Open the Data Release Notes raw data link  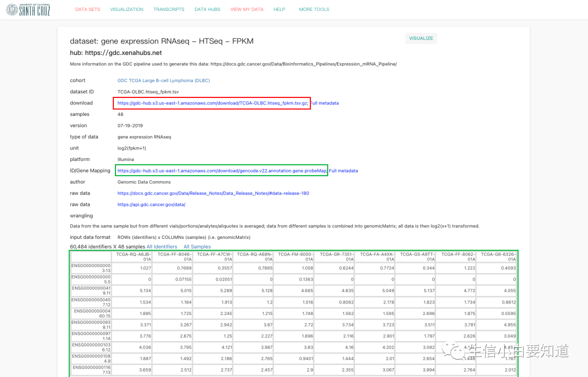213,193
